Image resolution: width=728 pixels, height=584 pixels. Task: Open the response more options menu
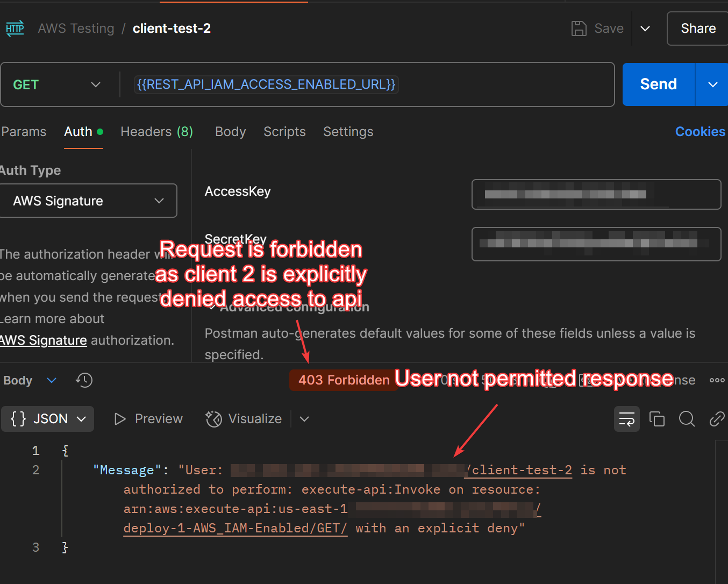pyautogui.click(x=717, y=380)
